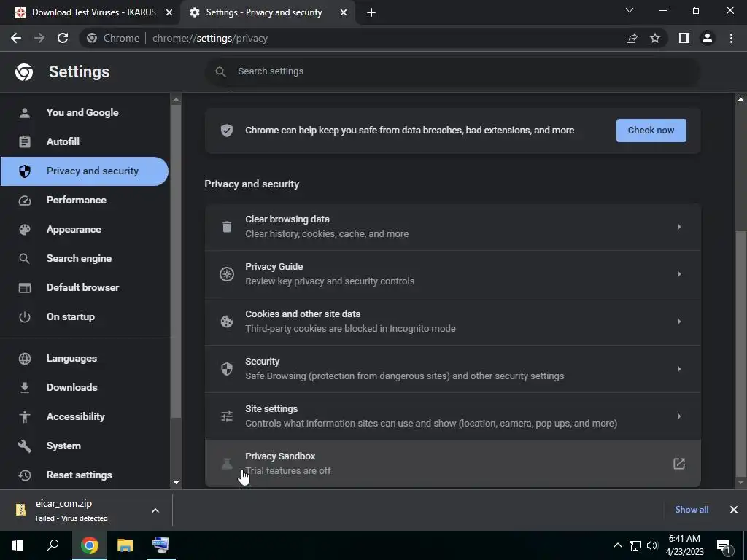Click the Check now button
Image resolution: width=747 pixels, height=560 pixels.
tap(651, 131)
